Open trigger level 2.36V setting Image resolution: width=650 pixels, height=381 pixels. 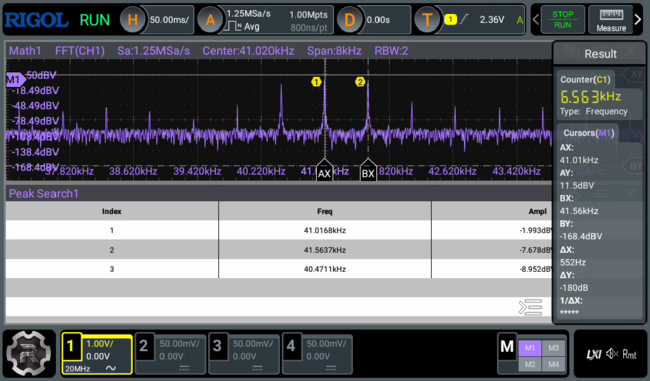(x=492, y=19)
